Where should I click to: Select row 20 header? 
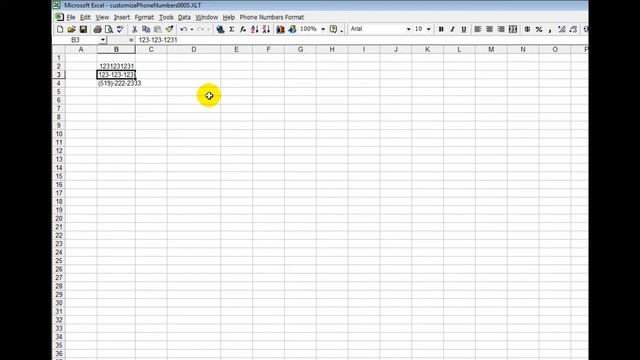(x=59, y=218)
